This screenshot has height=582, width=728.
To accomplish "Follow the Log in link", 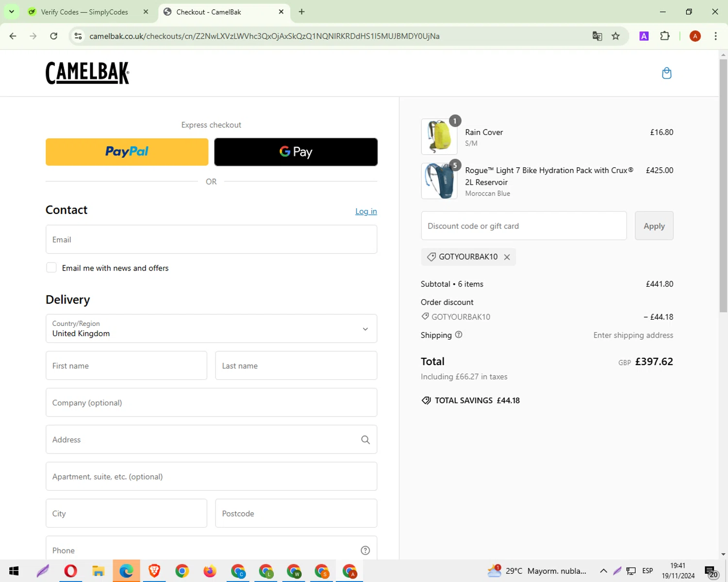I will 366,211.
